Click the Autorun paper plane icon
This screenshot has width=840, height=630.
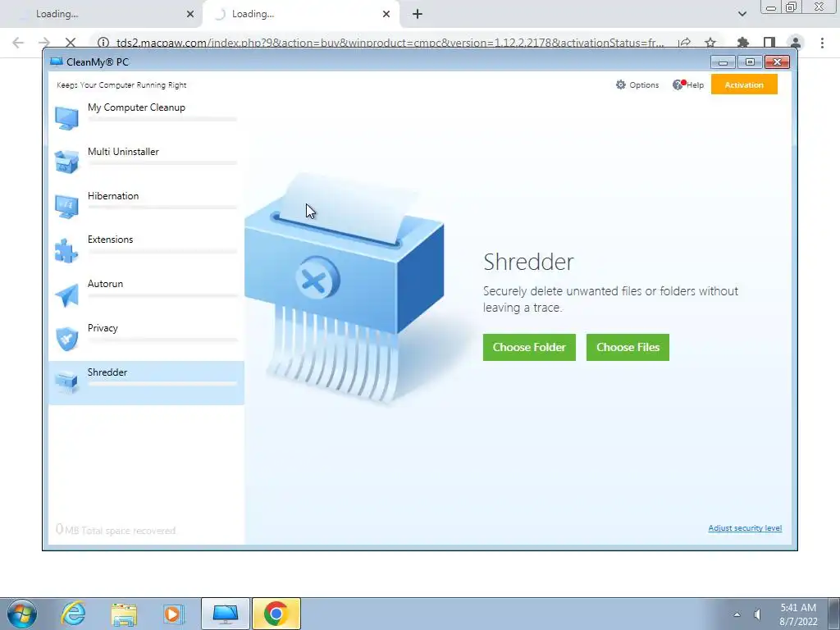(66, 294)
